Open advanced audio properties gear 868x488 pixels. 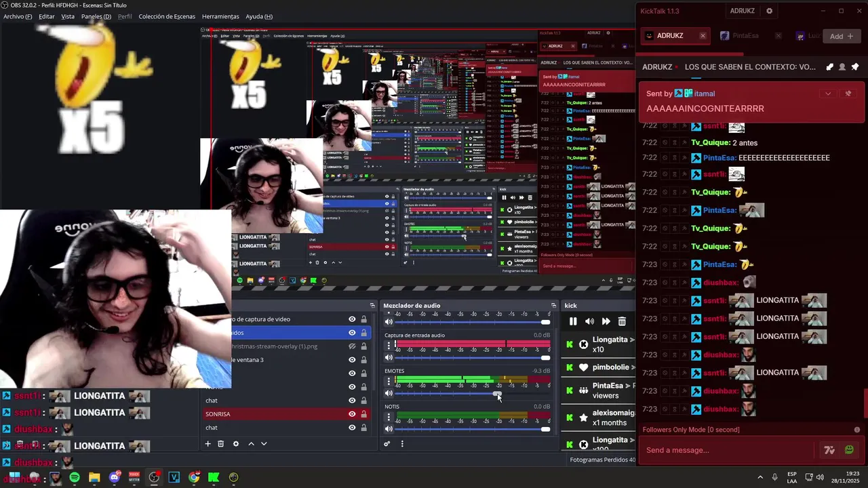387,444
